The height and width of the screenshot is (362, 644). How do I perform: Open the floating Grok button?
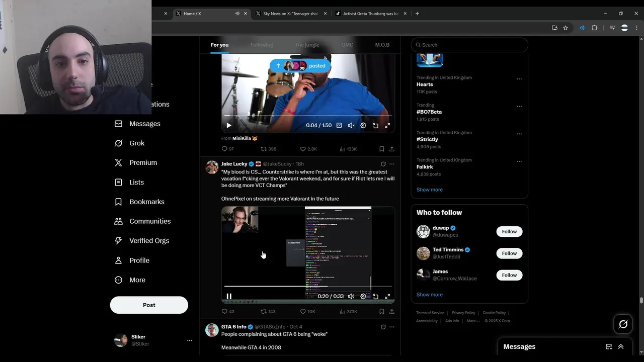[x=623, y=324]
